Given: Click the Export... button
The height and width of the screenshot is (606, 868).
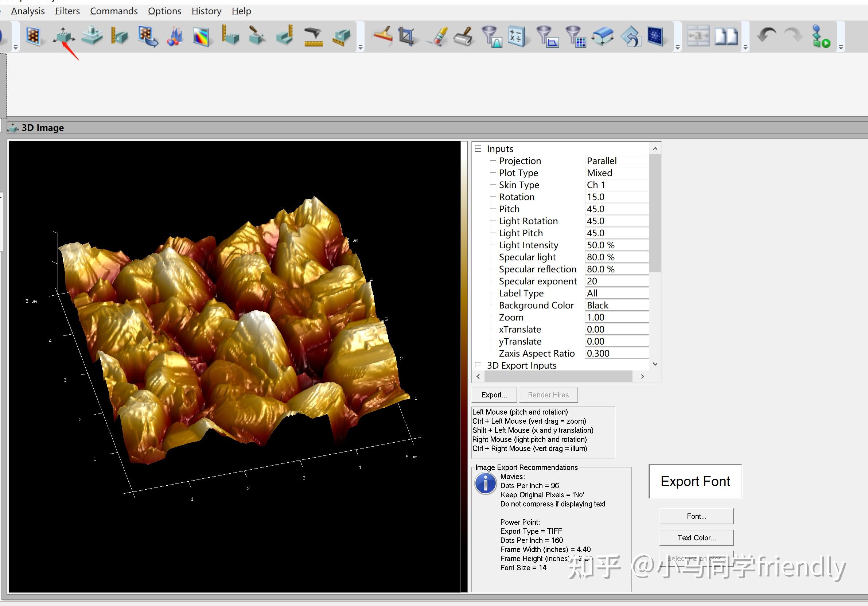Looking at the screenshot, I should (x=494, y=395).
